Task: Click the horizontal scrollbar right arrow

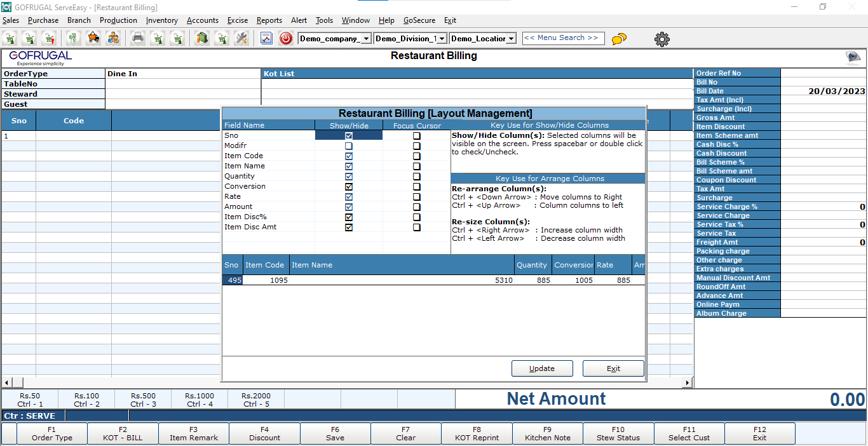Action: [x=688, y=382]
